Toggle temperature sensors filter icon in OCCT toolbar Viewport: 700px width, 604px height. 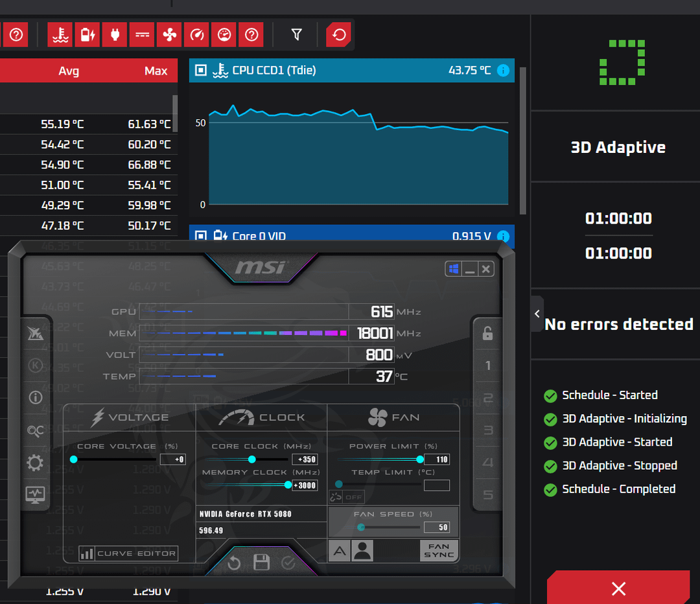tap(60, 34)
